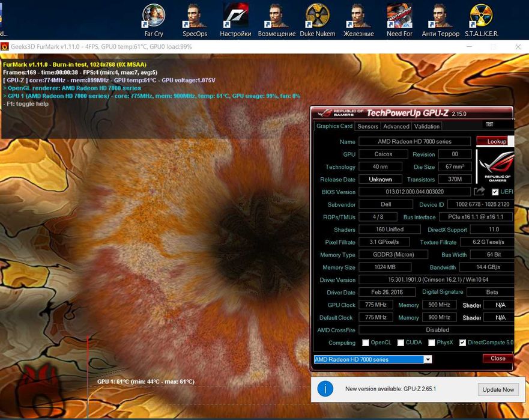Click the FurMark title bar flame icon
The height and width of the screenshot is (420, 529).
pos(5,47)
